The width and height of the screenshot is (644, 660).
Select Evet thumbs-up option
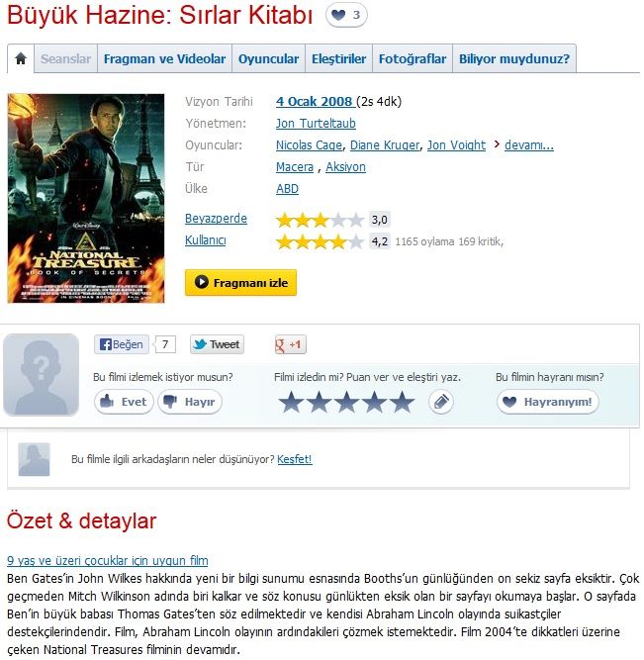pos(125,402)
